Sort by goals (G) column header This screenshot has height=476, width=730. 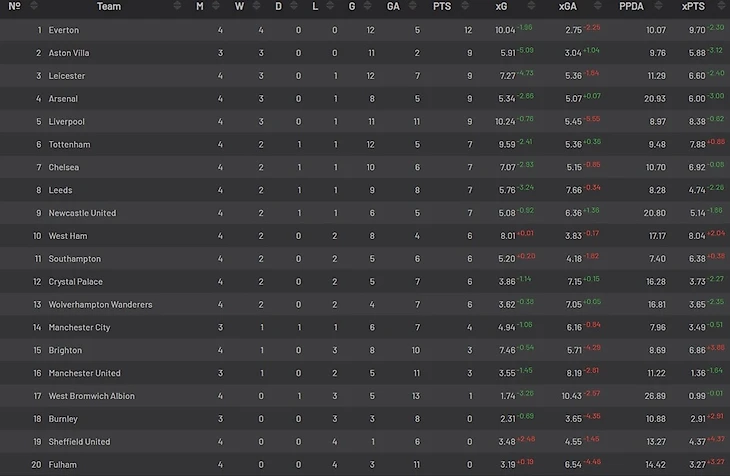click(353, 7)
